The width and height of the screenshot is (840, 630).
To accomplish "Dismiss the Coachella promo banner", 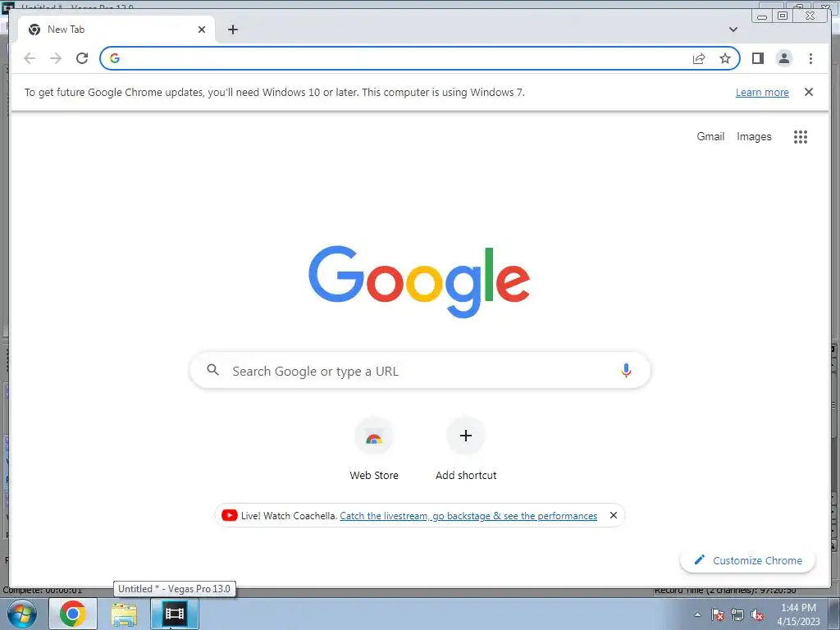I will pyautogui.click(x=614, y=515).
